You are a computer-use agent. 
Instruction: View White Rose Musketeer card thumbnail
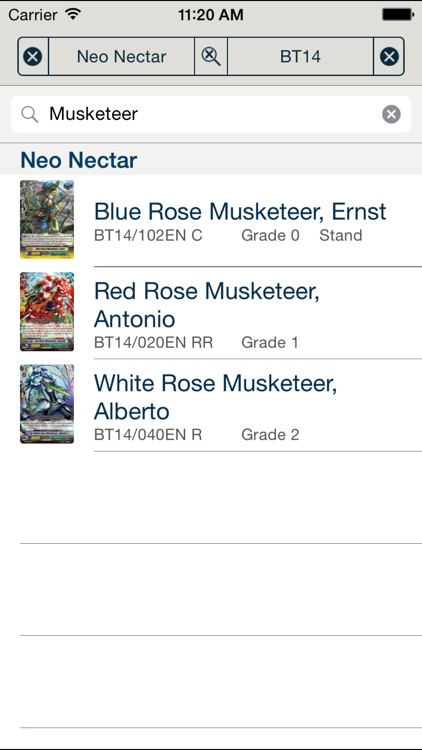47,404
